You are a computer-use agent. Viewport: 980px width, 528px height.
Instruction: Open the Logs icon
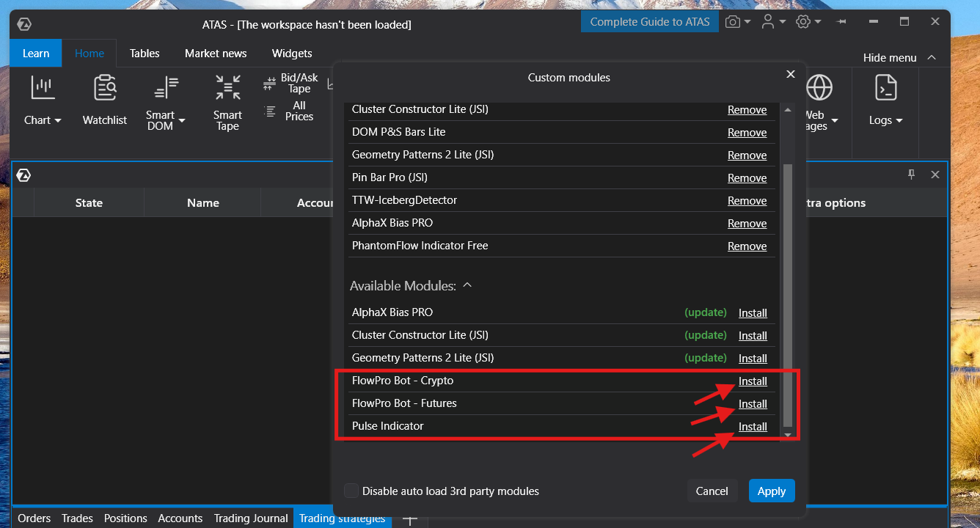(x=886, y=88)
